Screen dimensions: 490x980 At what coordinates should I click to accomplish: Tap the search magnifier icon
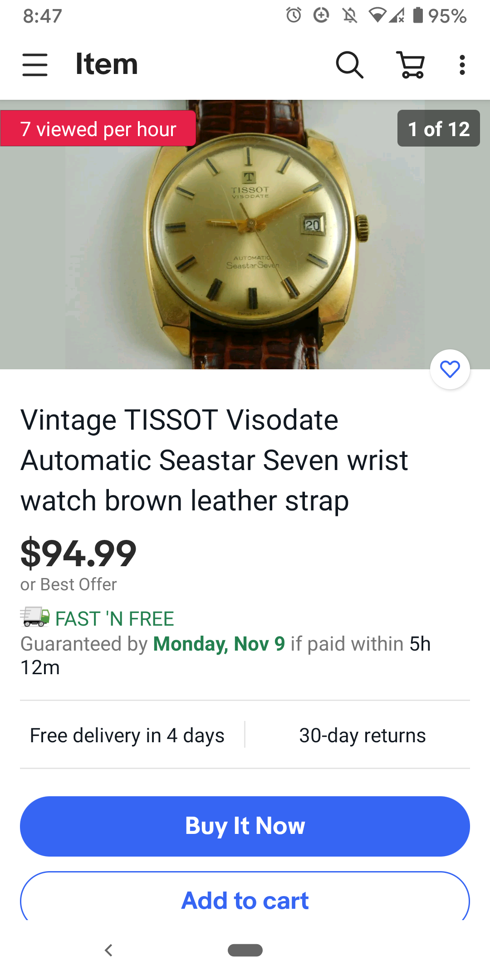349,64
